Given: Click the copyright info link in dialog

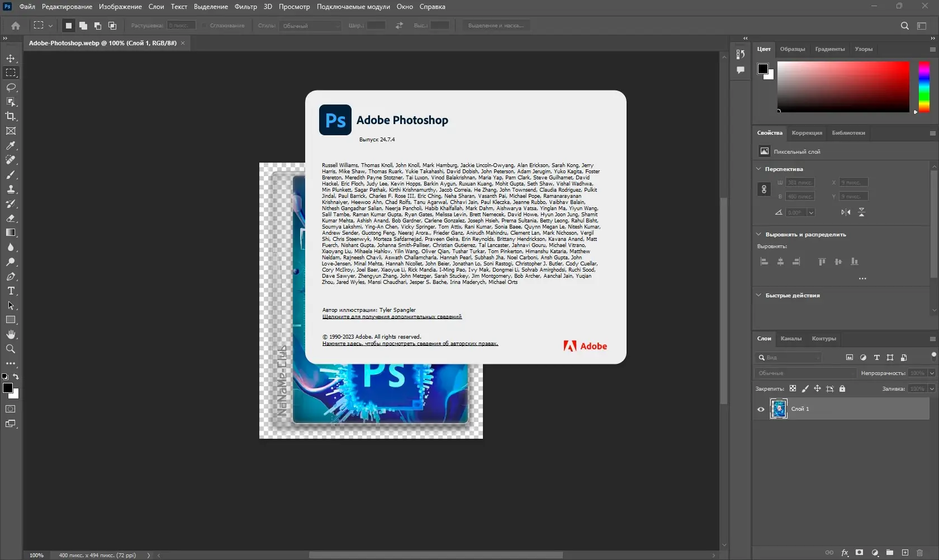Looking at the screenshot, I should click(x=410, y=344).
